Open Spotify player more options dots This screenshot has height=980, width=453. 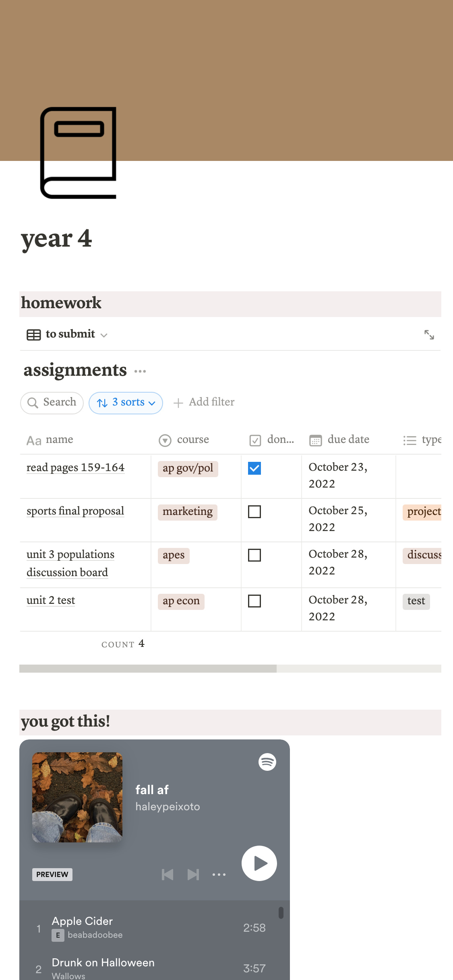pos(219,875)
